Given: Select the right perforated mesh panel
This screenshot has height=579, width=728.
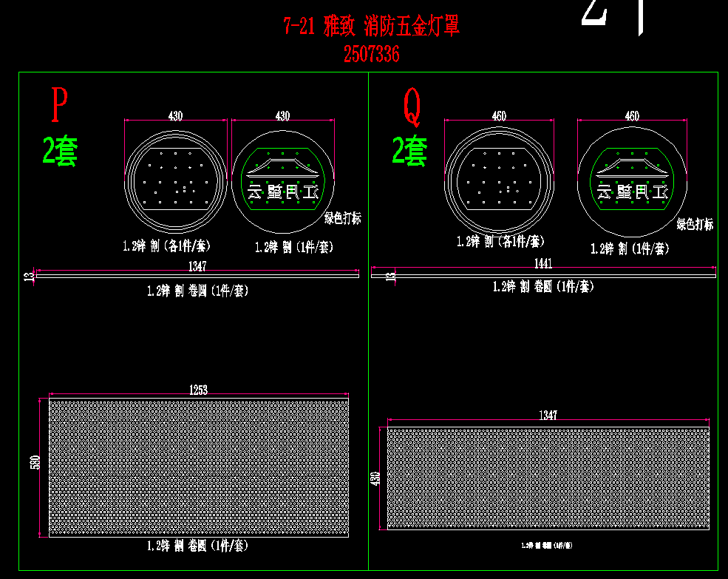Looking at the screenshot, I should click(x=548, y=478).
